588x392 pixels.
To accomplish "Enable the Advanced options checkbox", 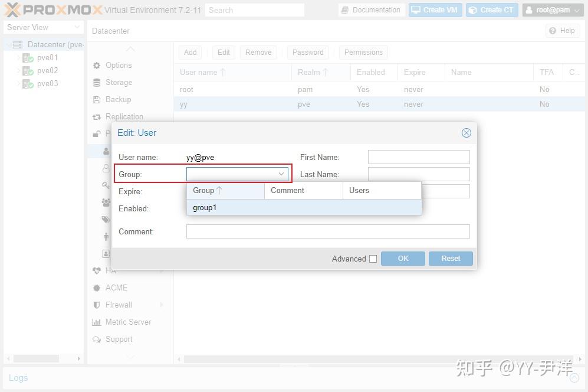I will tap(373, 259).
